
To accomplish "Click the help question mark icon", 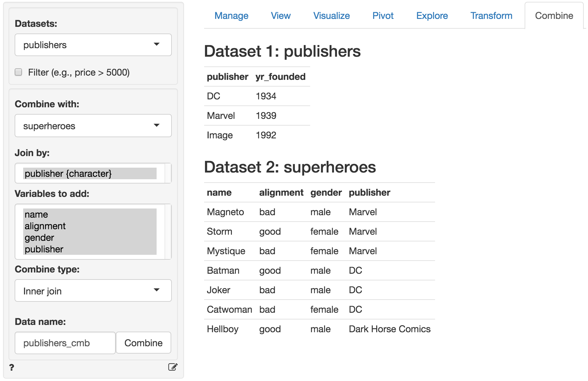I will [12, 367].
